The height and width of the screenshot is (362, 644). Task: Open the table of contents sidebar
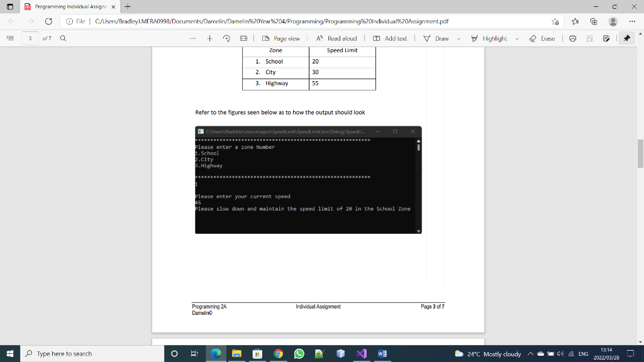coord(10,38)
